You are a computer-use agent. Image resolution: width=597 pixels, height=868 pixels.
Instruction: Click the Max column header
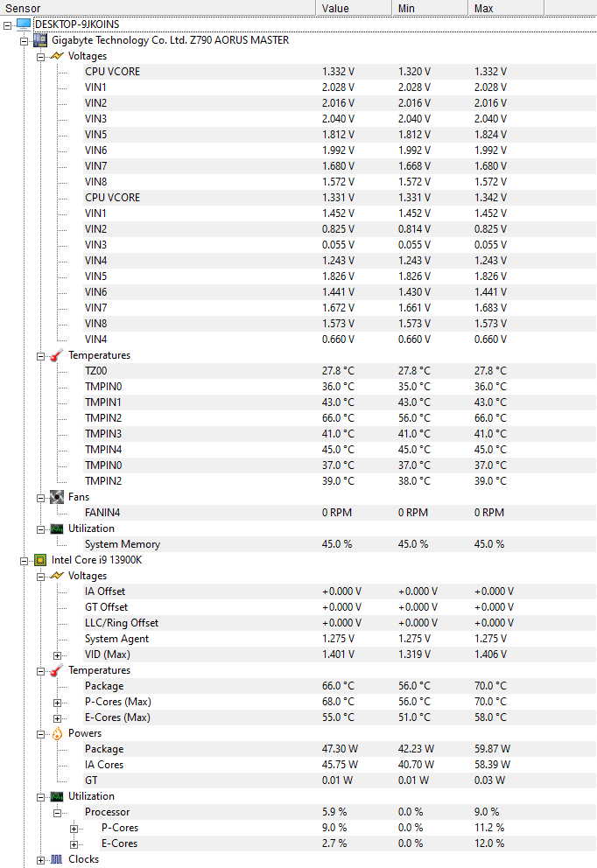click(x=506, y=8)
